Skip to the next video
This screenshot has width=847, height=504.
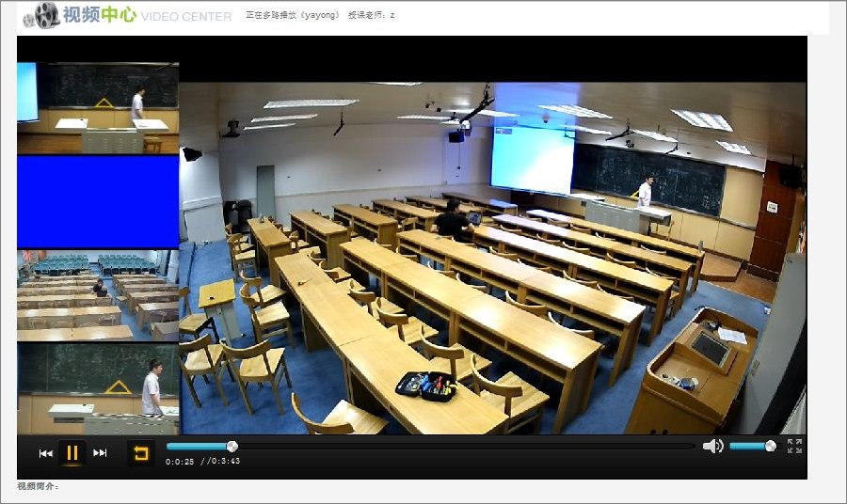click(x=100, y=452)
